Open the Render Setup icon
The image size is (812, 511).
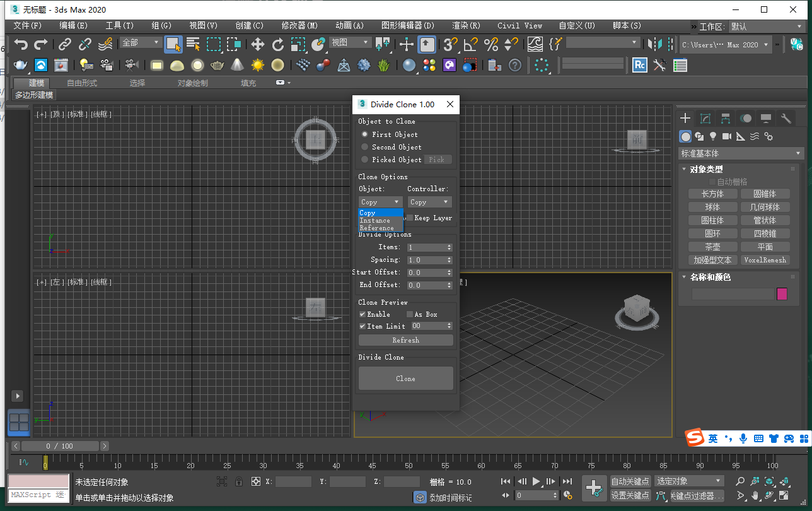click(19, 65)
